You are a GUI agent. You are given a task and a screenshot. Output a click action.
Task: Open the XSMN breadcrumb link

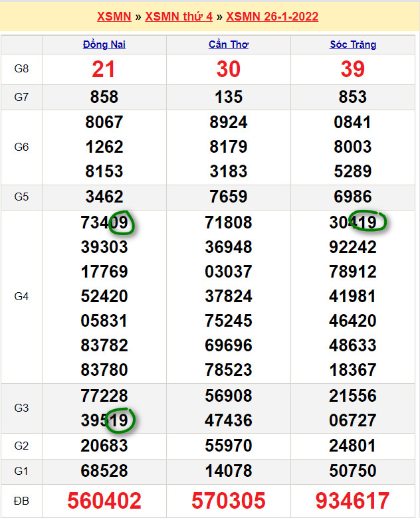114,17
